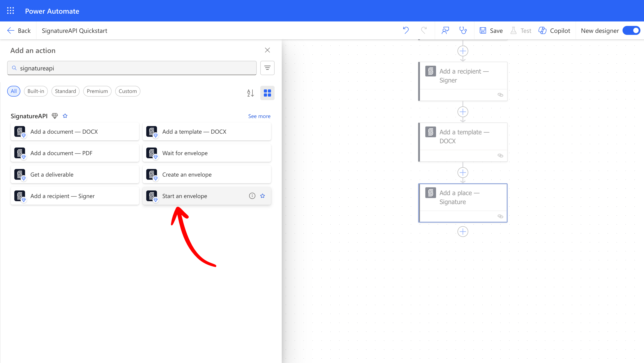The width and height of the screenshot is (644, 363).
Task: Switch to the grid view icon
Action: pyautogui.click(x=267, y=93)
